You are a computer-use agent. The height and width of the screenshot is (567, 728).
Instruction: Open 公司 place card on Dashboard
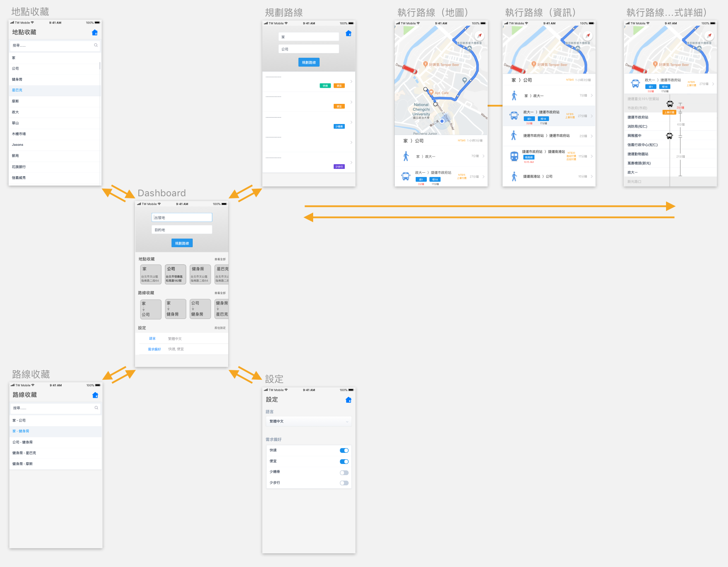(176, 275)
